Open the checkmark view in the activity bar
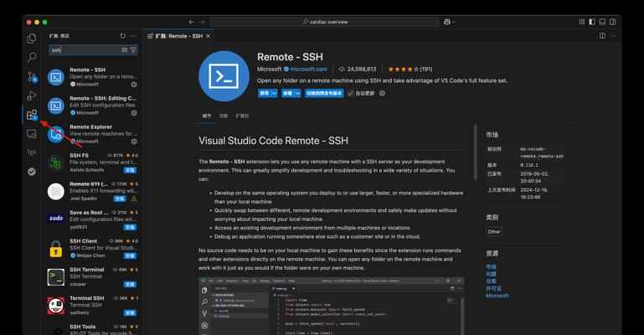Screen dimensions: 644x335 pos(32,172)
